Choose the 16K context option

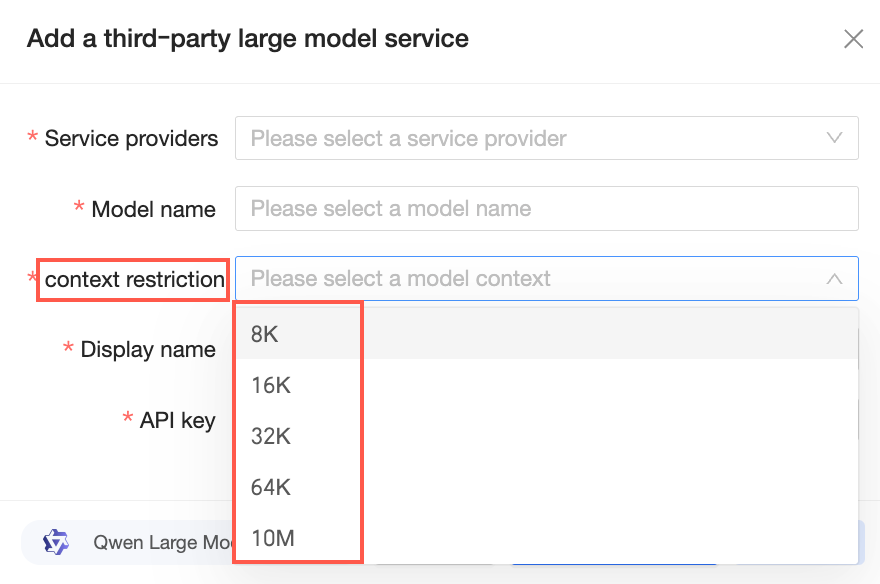pos(270,385)
